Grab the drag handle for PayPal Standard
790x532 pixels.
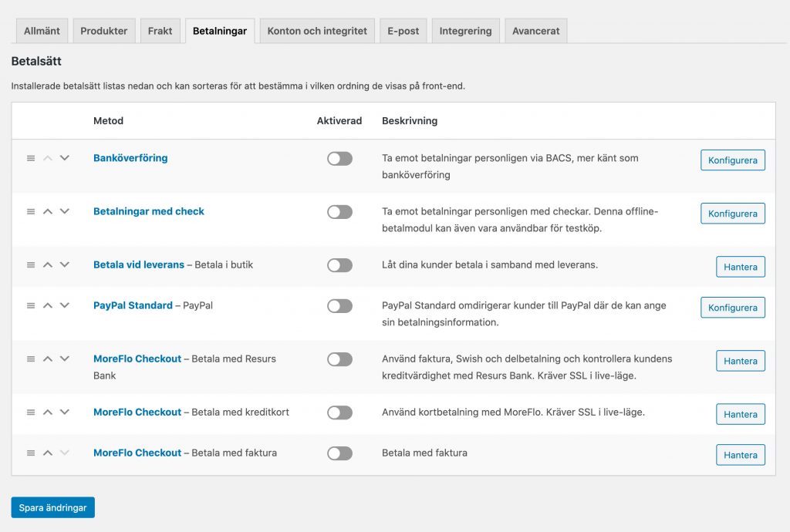(31, 305)
